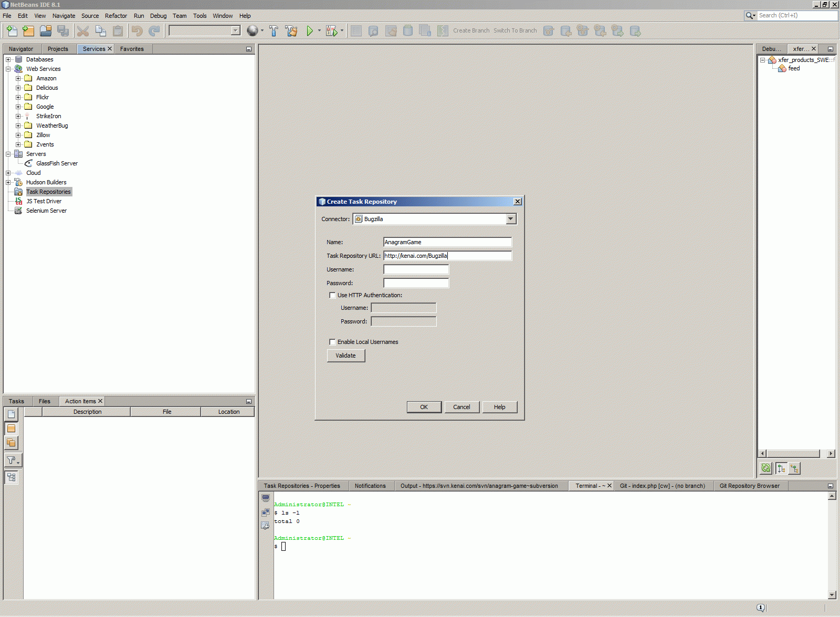The image size is (840, 617).
Task: Click the Task Repository URL field
Action: tap(448, 256)
